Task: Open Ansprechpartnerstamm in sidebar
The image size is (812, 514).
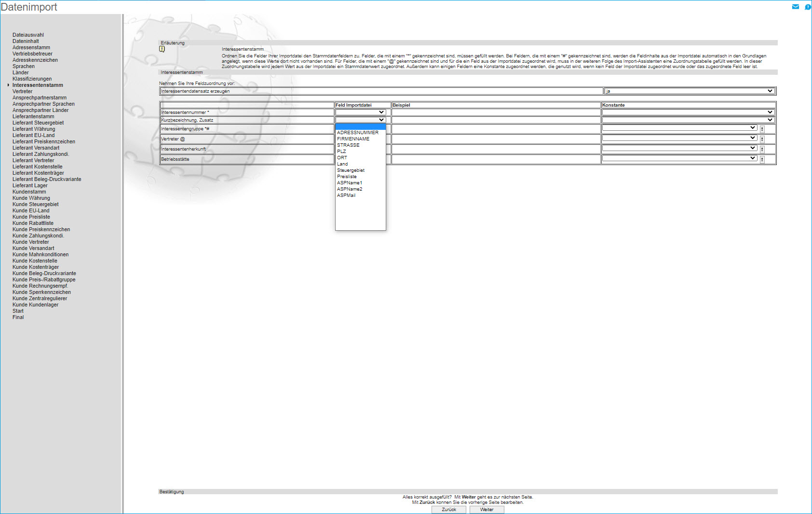Action: (x=40, y=97)
